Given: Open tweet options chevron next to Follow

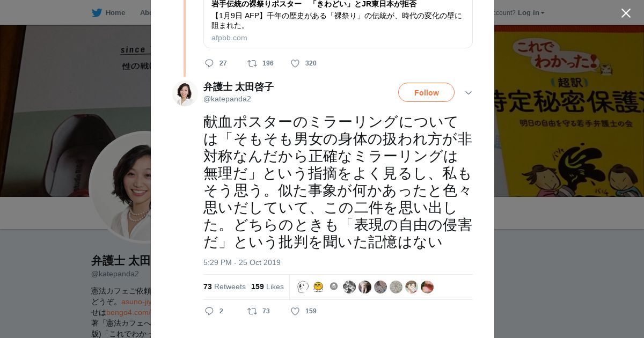Looking at the screenshot, I should point(469,93).
